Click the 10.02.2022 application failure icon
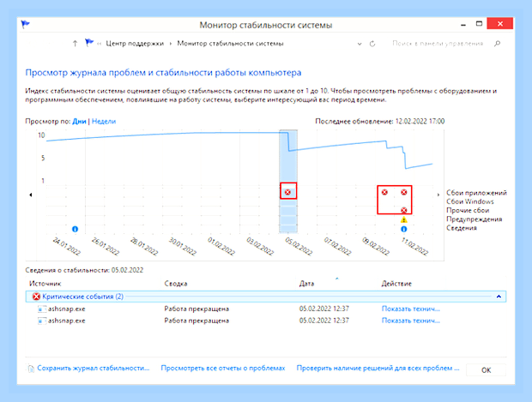Viewport: 532px width, 402px height. [384, 192]
